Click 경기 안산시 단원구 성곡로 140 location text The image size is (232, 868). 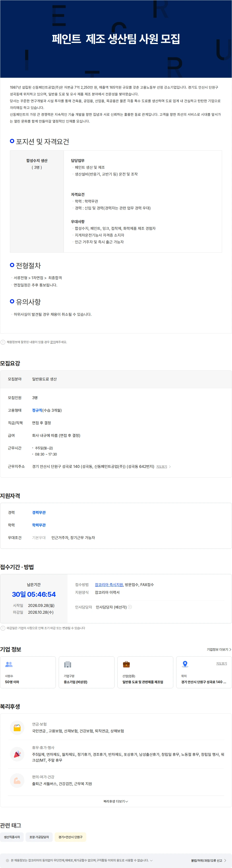pyautogui.click(x=203, y=682)
